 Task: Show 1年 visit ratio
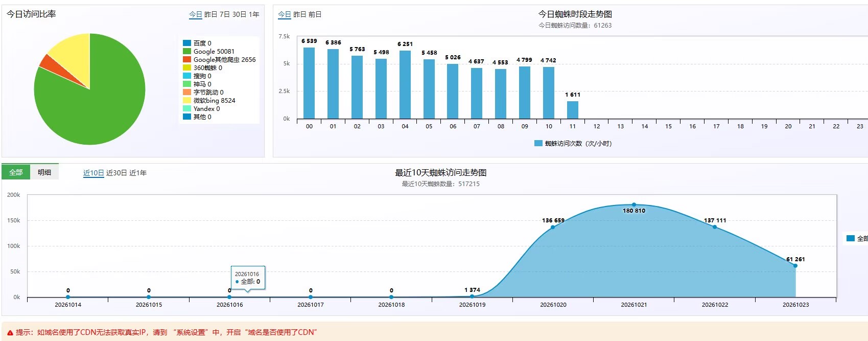click(254, 14)
